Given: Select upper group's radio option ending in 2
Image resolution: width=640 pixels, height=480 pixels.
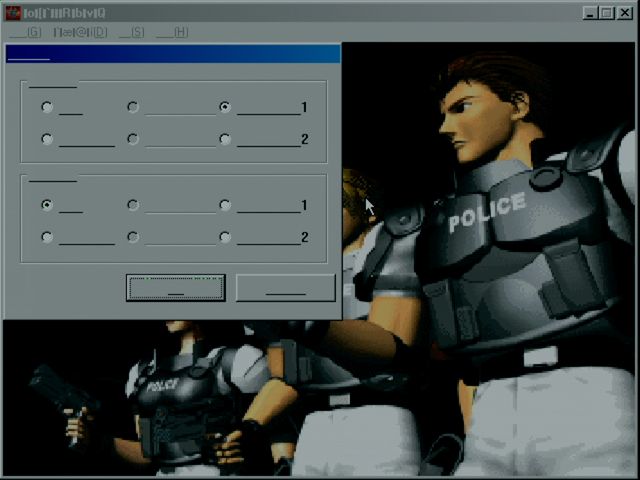Looking at the screenshot, I should [x=225, y=139].
